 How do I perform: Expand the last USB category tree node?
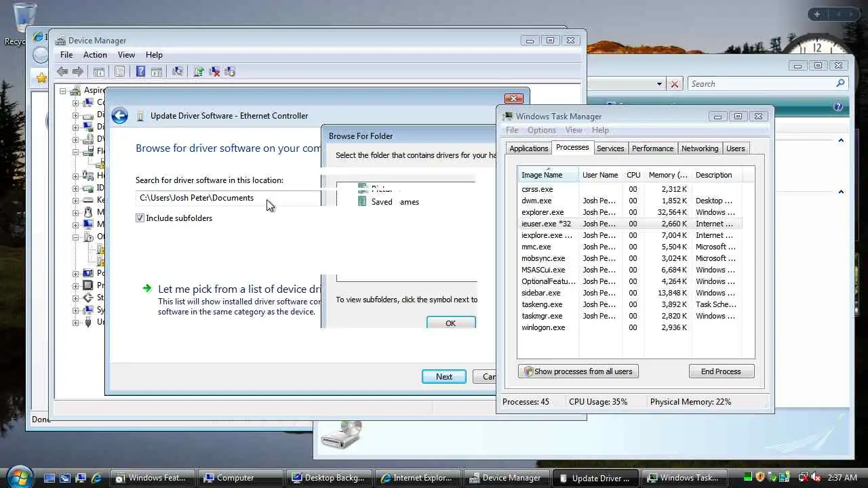click(76, 323)
